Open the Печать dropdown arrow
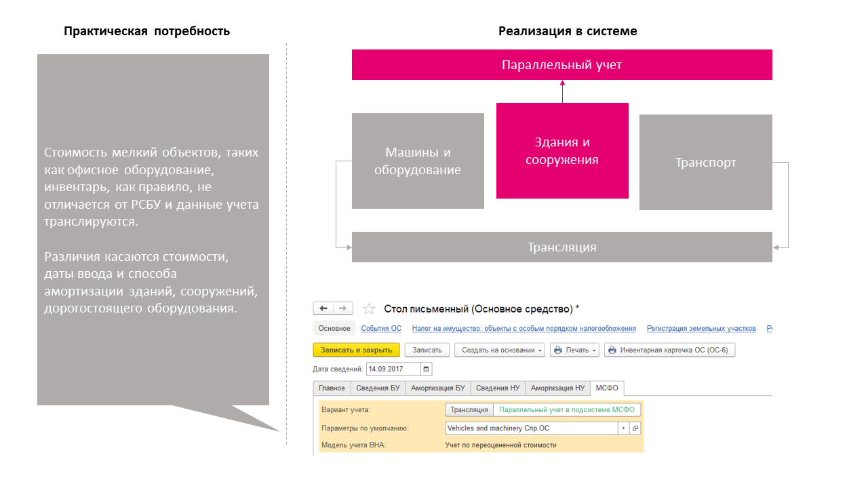This screenshot has height=488, width=868. point(595,350)
